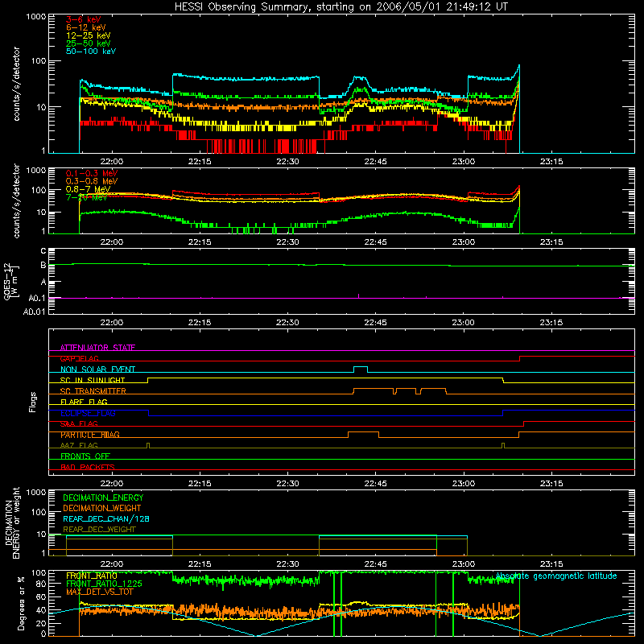
Task: Choose the ECLIPSE_FLAG label
Action: pos(88,413)
